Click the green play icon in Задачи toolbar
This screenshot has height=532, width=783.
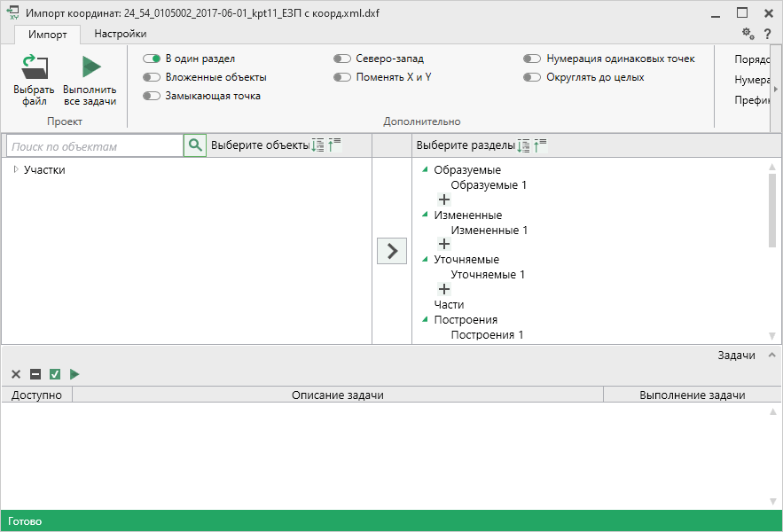(74, 374)
